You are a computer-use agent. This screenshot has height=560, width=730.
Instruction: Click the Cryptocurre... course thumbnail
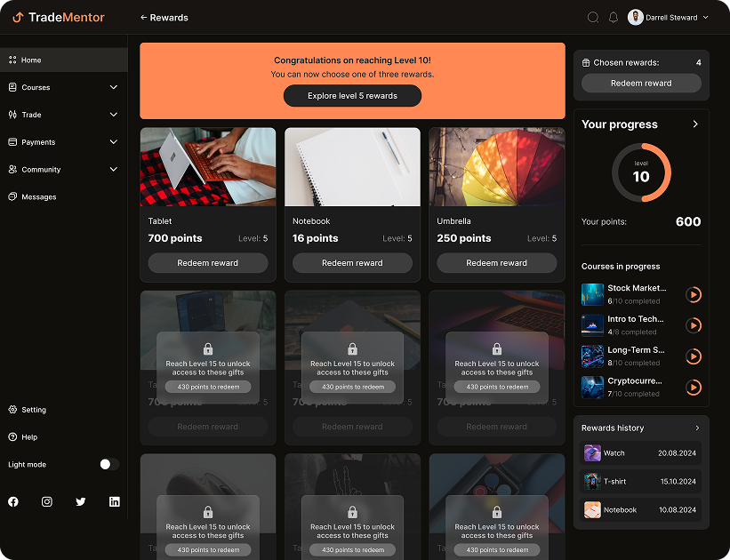point(592,388)
